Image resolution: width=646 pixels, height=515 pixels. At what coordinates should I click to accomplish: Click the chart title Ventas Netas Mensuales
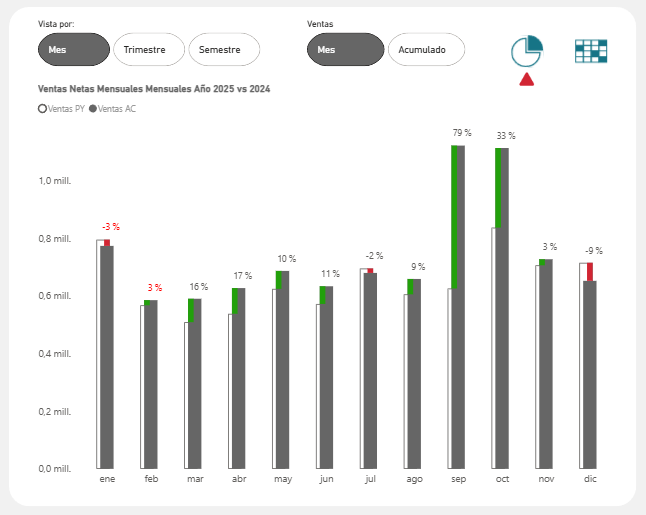153,89
